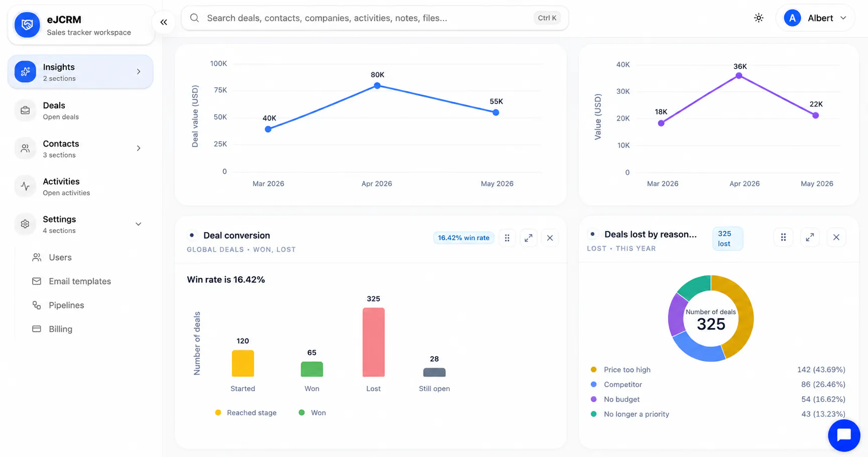Expand the Deal conversion widget
Screen dimensions: 868x457
click(x=529, y=238)
